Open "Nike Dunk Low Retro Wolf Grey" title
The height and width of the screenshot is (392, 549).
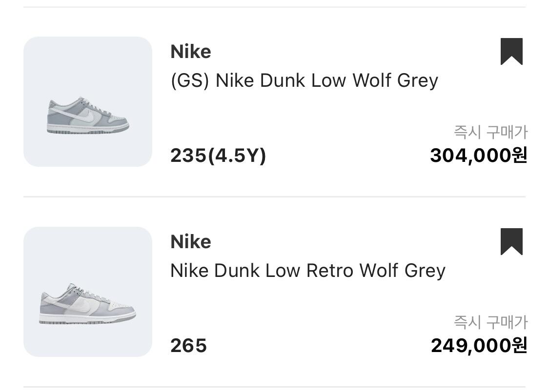coord(307,271)
